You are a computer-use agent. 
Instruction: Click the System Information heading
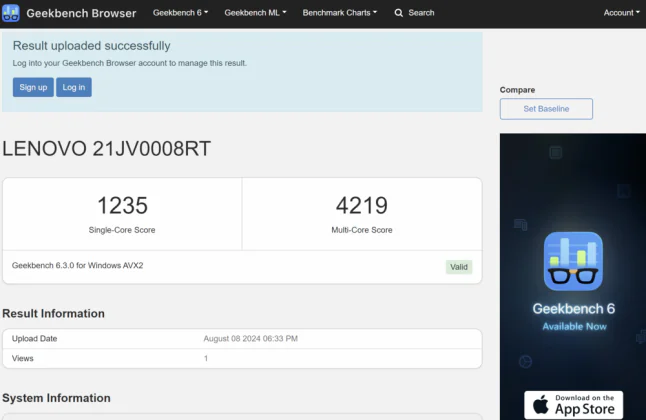(56, 398)
